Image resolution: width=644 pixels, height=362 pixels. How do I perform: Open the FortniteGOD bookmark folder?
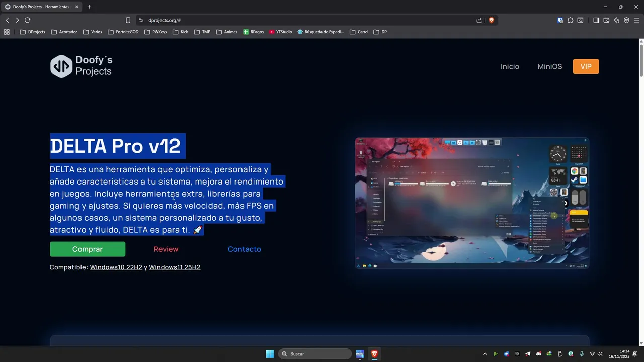coord(123,32)
